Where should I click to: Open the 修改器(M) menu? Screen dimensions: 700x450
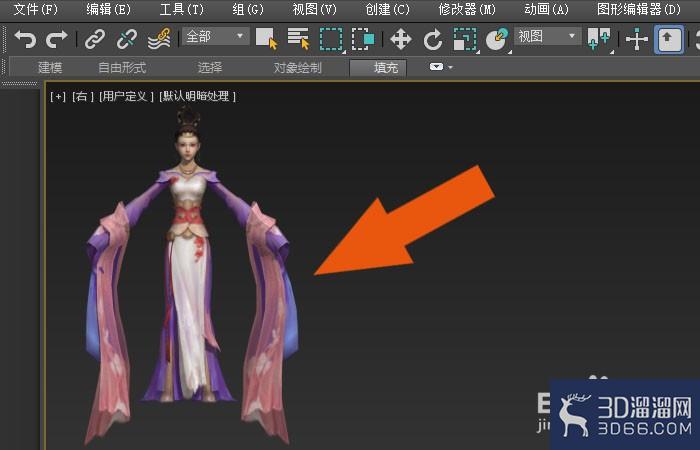coord(467,9)
